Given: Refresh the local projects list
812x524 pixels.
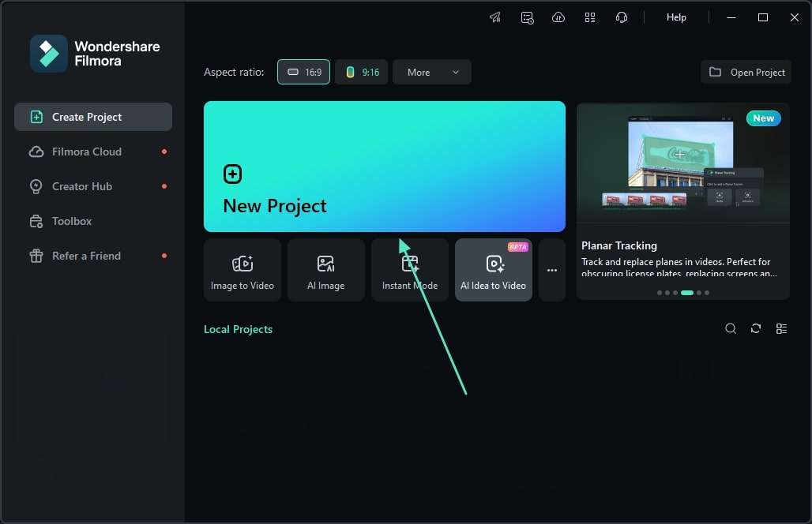Looking at the screenshot, I should coord(756,328).
